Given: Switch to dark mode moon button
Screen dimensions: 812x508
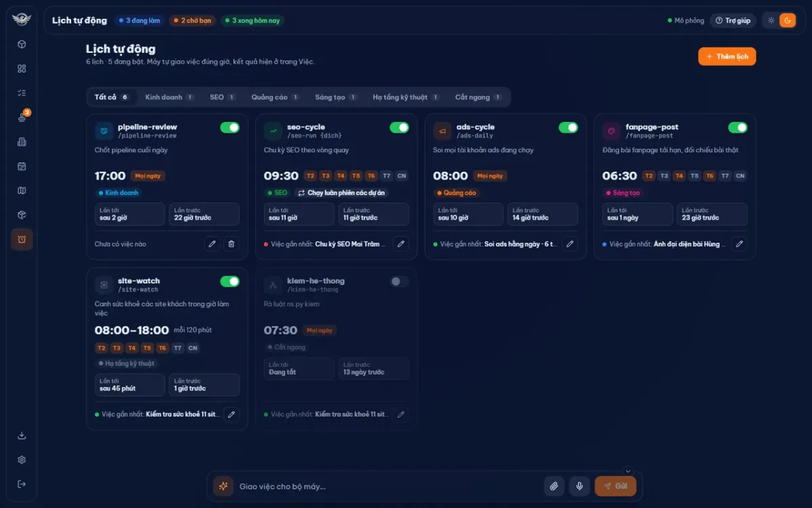Looking at the screenshot, I should [787, 20].
